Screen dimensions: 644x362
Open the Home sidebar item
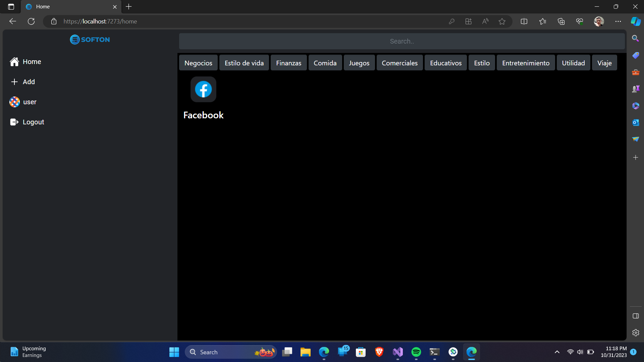click(25, 62)
